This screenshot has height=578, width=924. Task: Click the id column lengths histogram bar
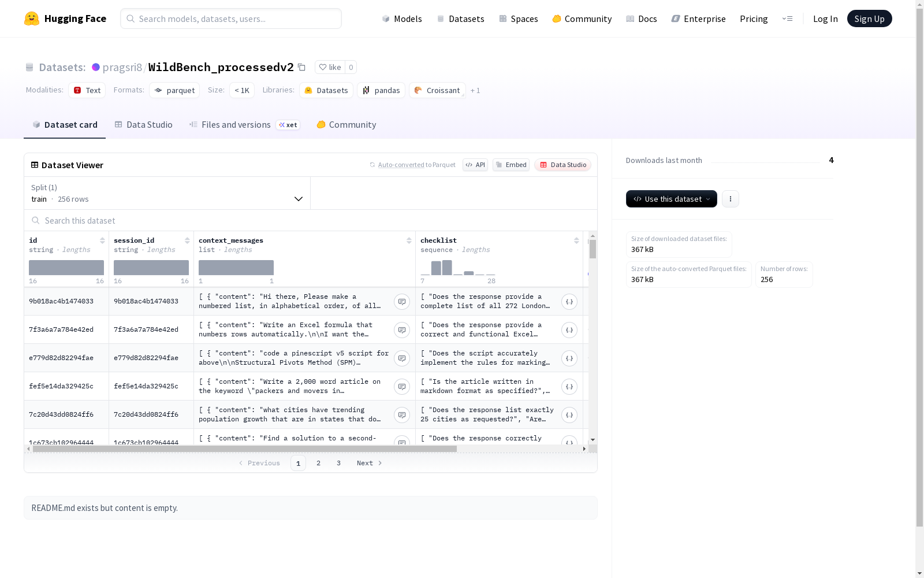click(66, 268)
